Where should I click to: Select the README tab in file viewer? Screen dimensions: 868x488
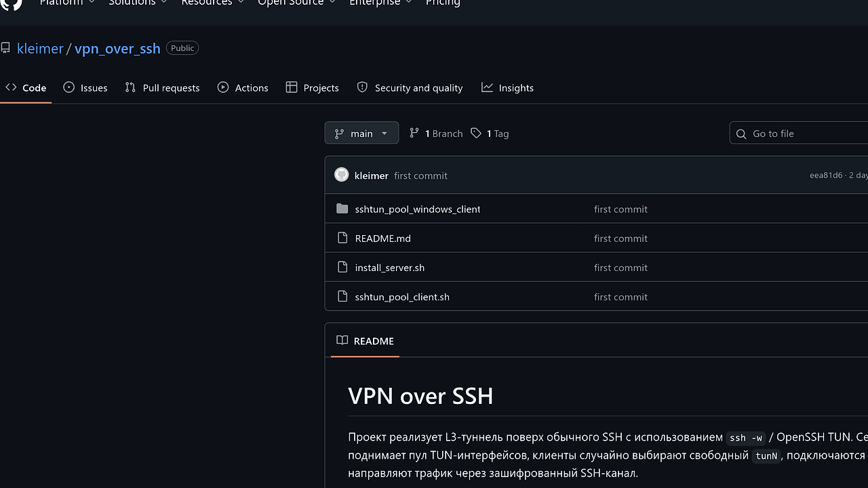point(365,340)
